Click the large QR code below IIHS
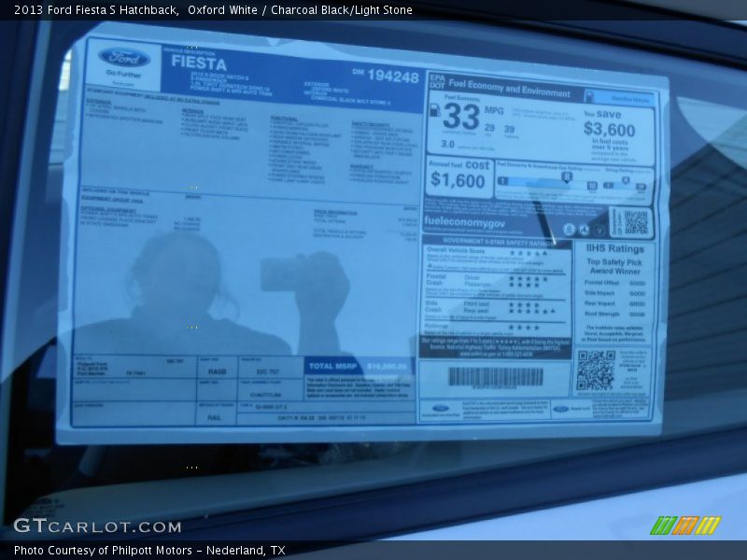Image resolution: width=747 pixels, height=560 pixels. (x=596, y=371)
